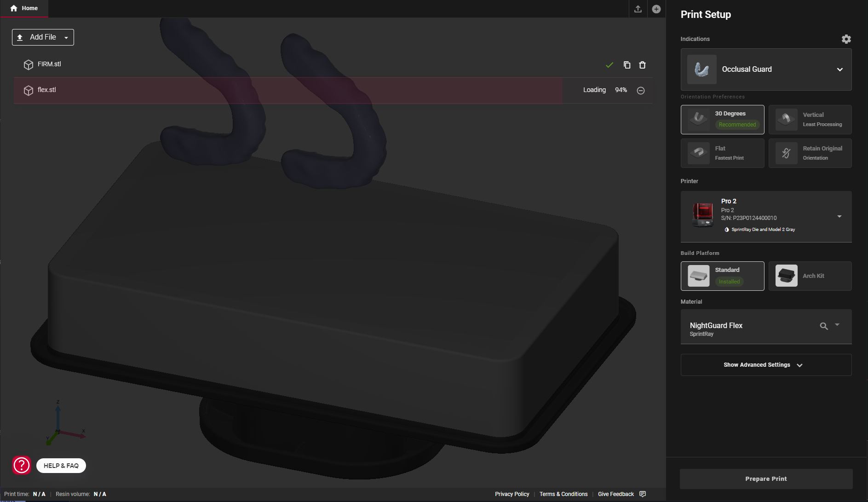The height and width of the screenshot is (502, 868).
Task: Click the Arch Kit thumbnail image
Action: [786, 276]
